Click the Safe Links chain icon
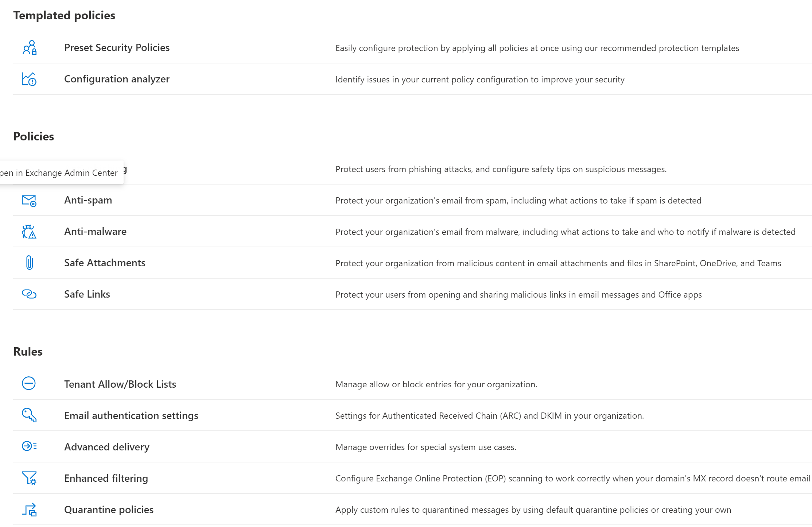The image size is (812, 527). pos(29,294)
